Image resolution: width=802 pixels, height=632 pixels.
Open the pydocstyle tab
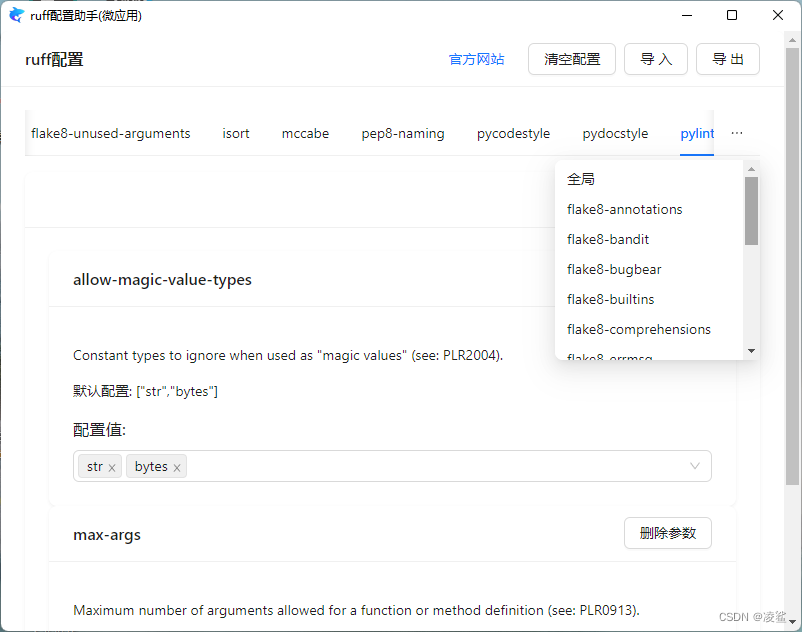coord(615,133)
